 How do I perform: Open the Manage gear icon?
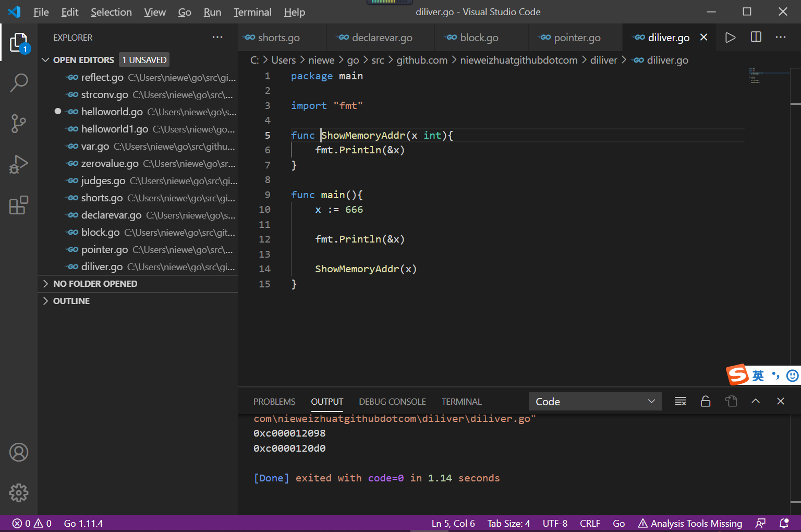(x=19, y=493)
